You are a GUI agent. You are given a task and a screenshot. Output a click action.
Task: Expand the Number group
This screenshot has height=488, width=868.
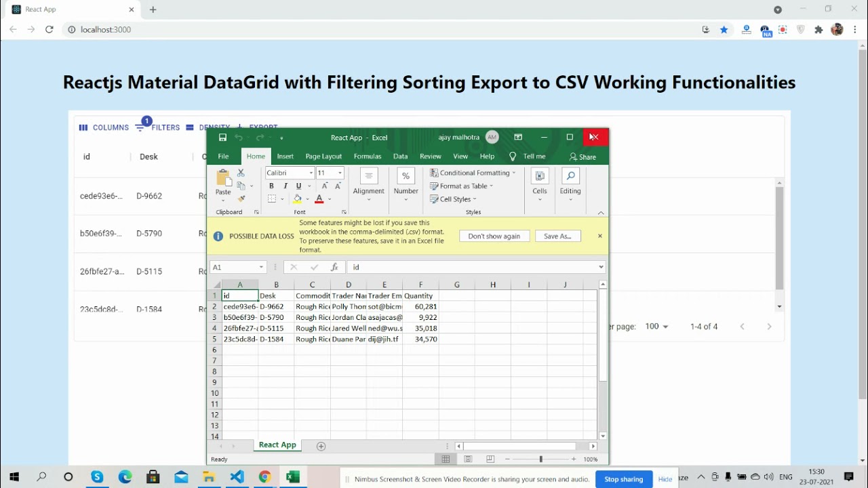[x=406, y=185]
